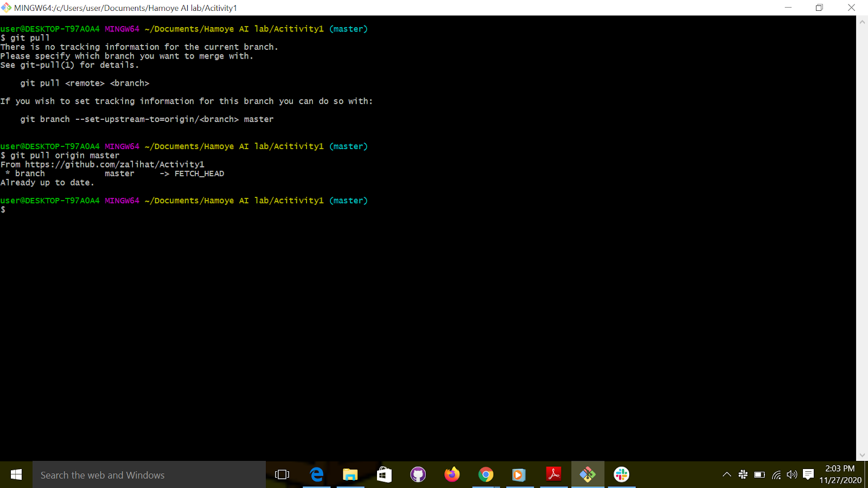Open the Wi-Fi network flyout
Image resolution: width=868 pixels, height=488 pixels.
click(x=776, y=475)
